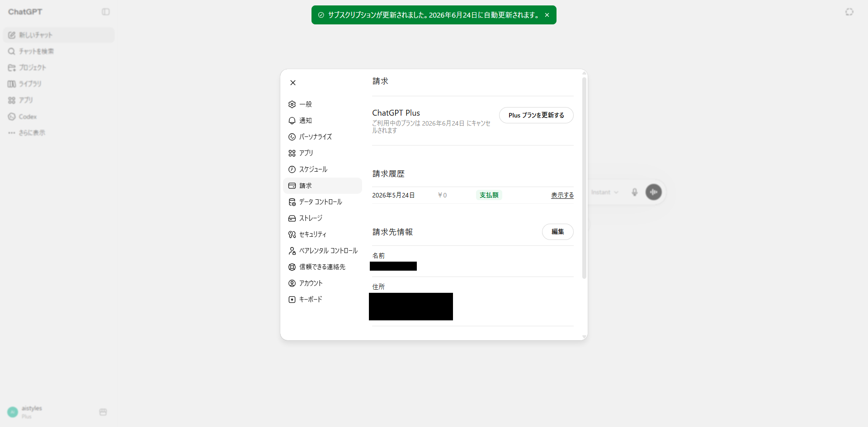Screen dimensions: 868x427
Task: Click the 請求先情報 section heading
Action: click(392, 232)
